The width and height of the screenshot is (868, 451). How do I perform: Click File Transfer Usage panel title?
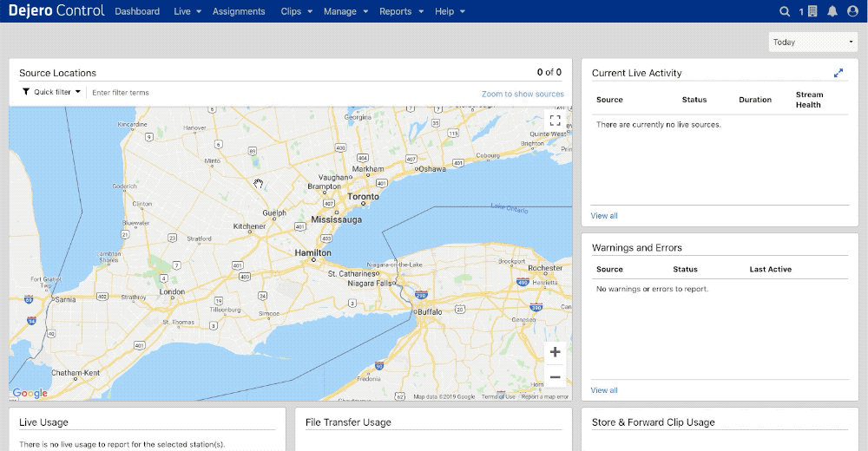point(348,422)
